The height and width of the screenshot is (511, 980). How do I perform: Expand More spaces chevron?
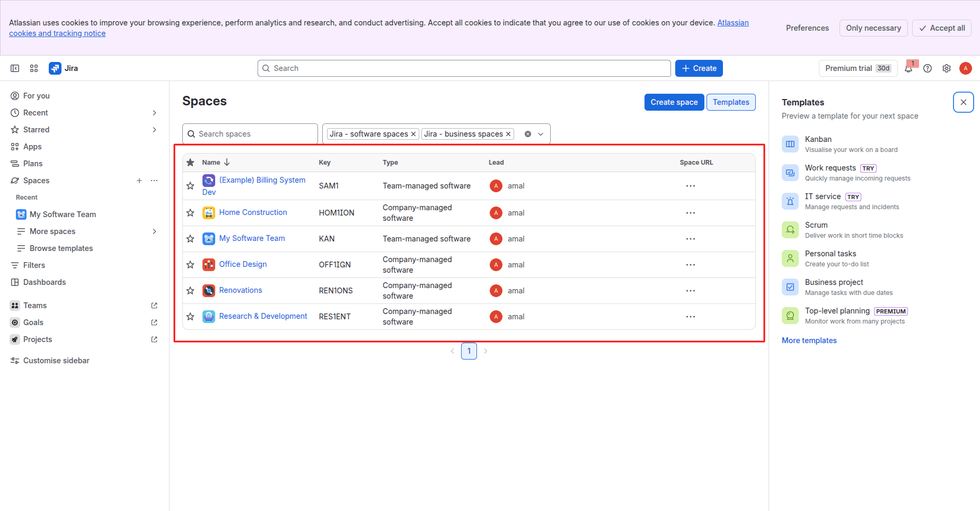point(154,231)
